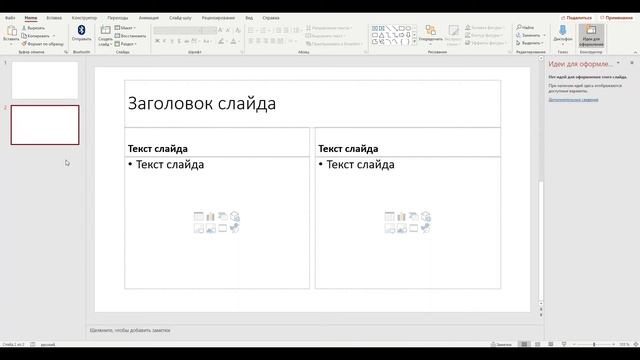
Task: Switch to the Animations (Анимация) tab
Action: [x=149, y=18]
